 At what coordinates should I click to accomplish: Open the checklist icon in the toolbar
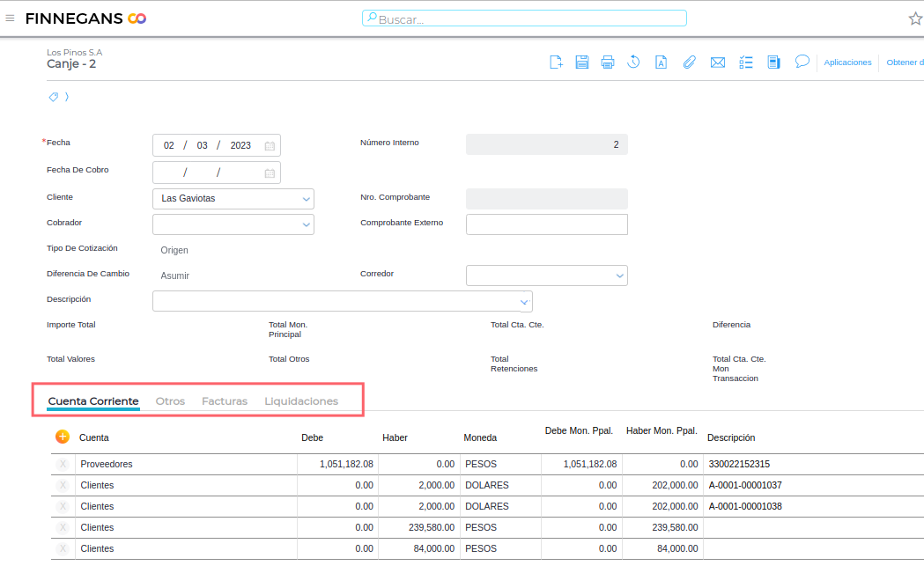(746, 62)
